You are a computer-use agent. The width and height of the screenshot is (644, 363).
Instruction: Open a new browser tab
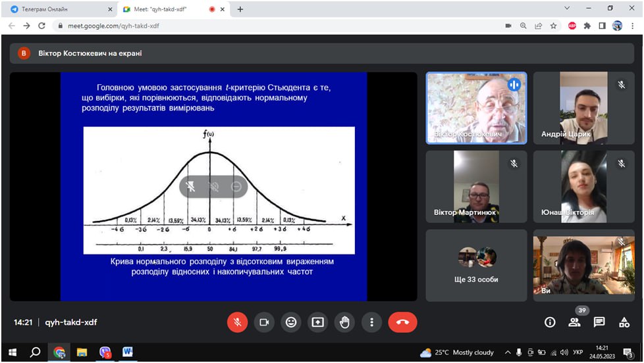click(240, 9)
